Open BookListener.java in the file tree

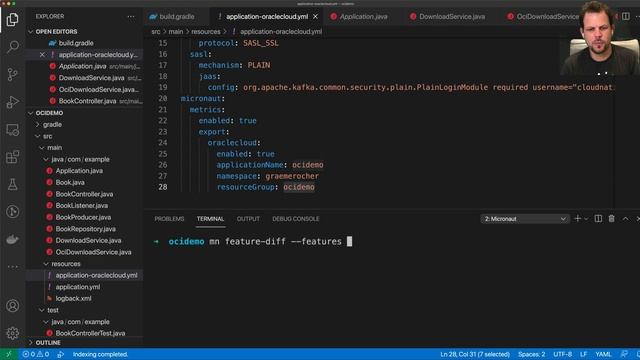tap(82, 206)
